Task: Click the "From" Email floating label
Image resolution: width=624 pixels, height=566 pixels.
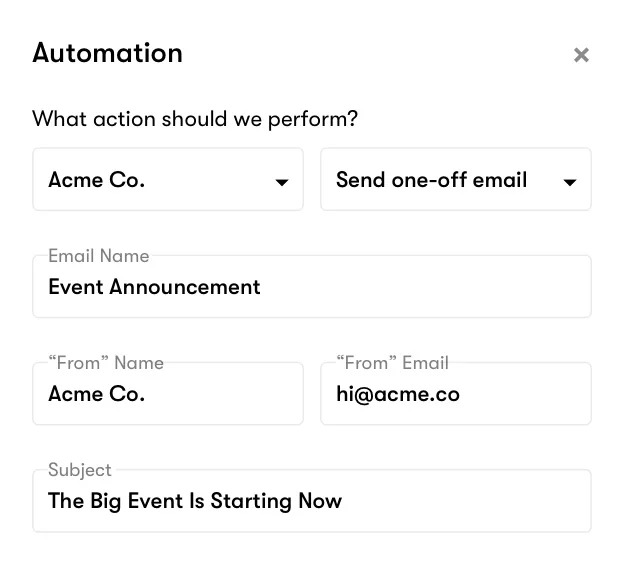Action: (x=392, y=363)
